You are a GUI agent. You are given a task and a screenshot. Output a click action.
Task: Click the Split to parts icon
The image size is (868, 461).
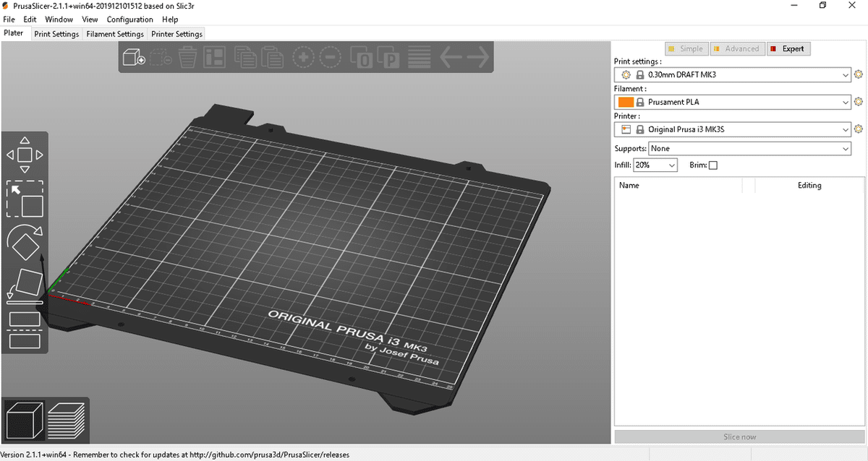tap(388, 57)
